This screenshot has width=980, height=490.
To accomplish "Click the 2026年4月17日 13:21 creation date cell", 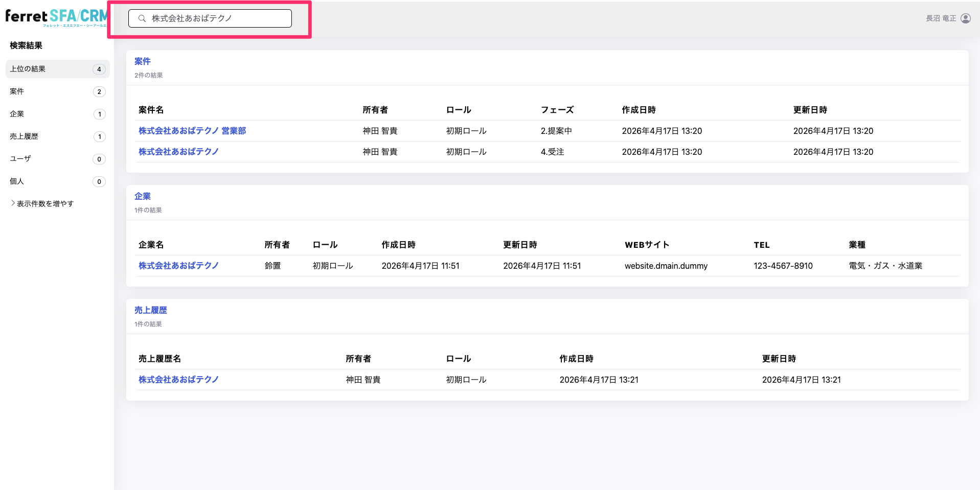I will (599, 380).
